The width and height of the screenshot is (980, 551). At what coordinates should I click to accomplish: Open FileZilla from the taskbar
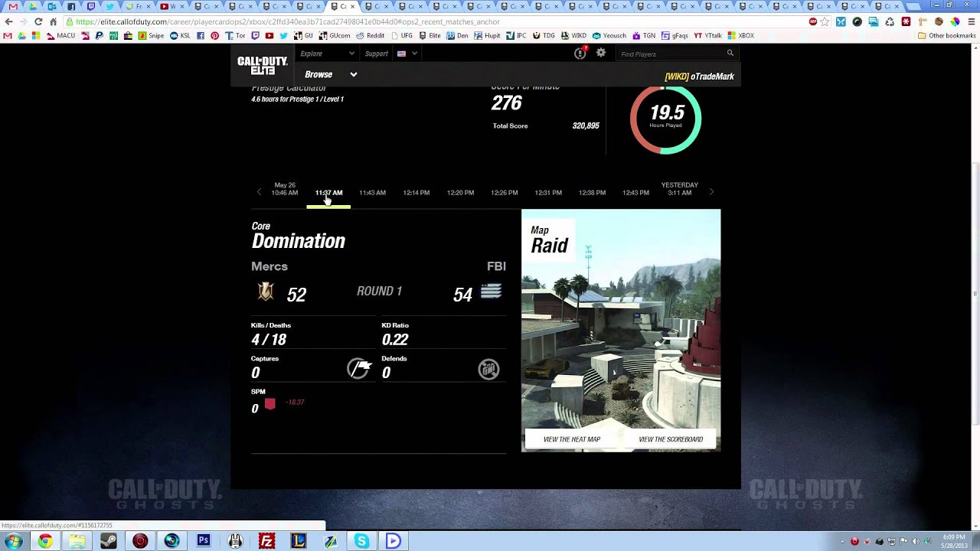click(x=266, y=541)
